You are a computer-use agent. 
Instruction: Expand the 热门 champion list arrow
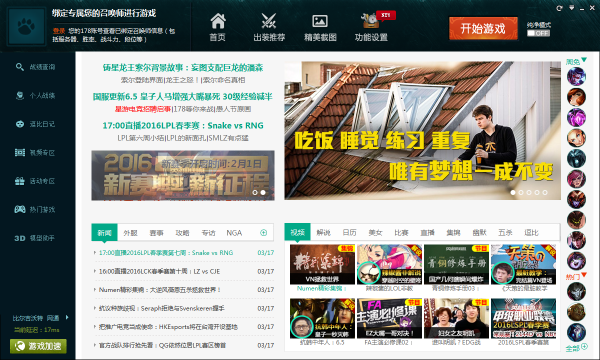click(584, 275)
